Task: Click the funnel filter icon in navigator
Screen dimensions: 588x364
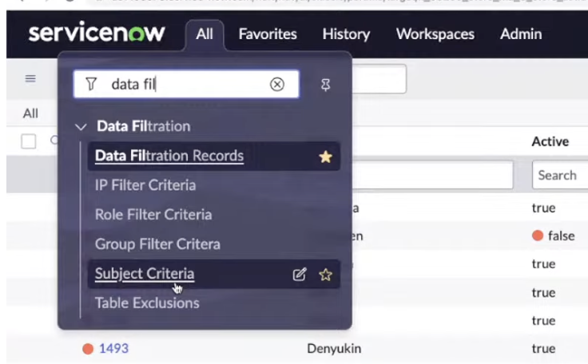Action: pos(91,84)
